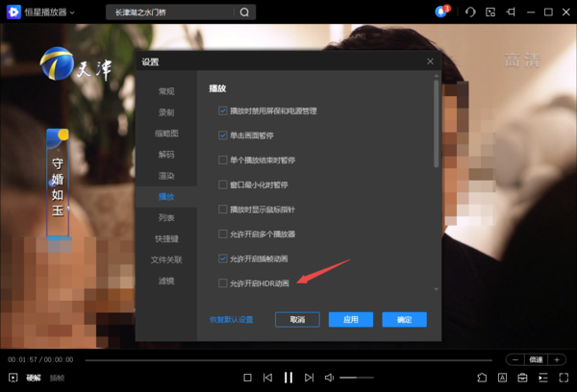Mute the volume speaker icon
This screenshot has width=577, height=392.
[x=329, y=378]
